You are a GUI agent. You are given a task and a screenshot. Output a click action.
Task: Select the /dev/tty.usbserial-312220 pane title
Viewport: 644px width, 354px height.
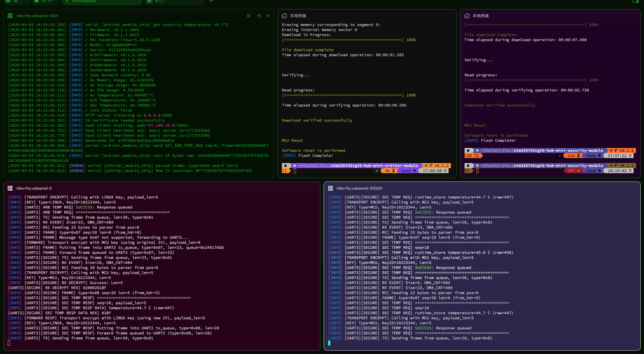359,188
